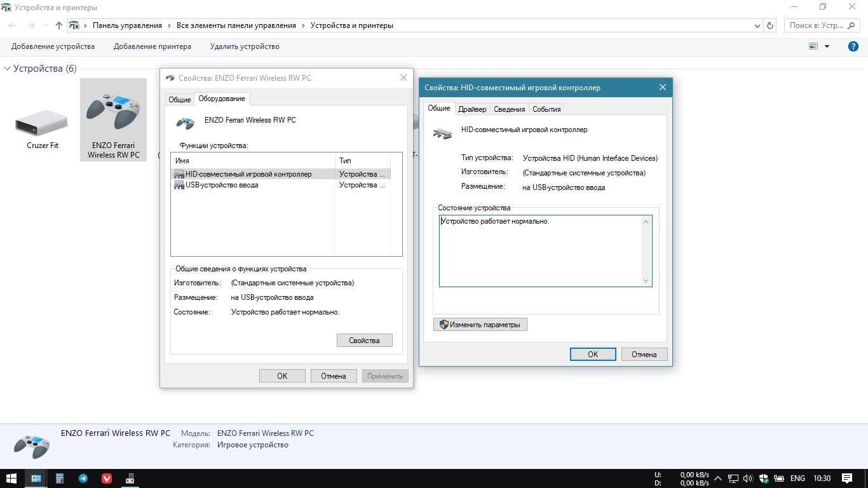Open the Сведения tab

pos(510,109)
